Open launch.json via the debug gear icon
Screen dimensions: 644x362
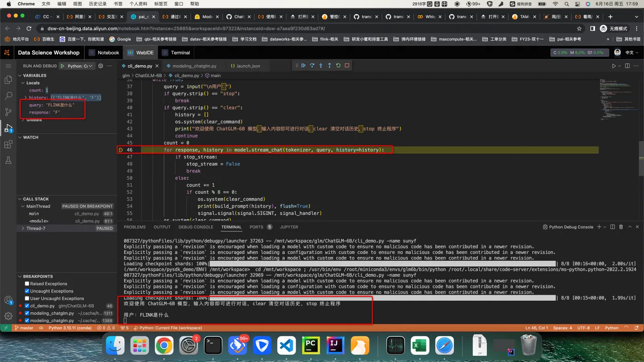coord(101,66)
